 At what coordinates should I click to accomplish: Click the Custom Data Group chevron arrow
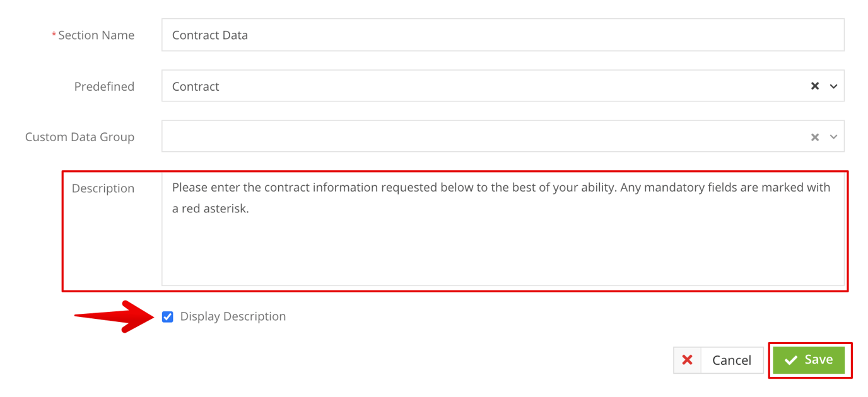pyautogui.click(x=833, y=136)
